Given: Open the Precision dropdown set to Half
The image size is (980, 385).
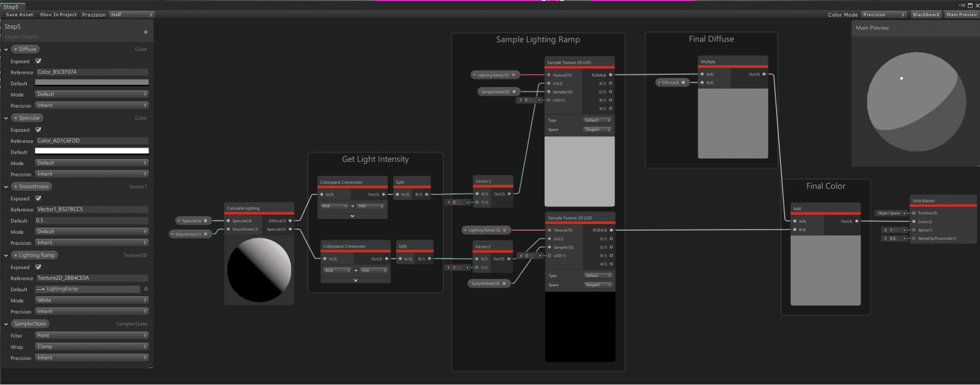Looking at the screenshot, I should click(131, 15).
